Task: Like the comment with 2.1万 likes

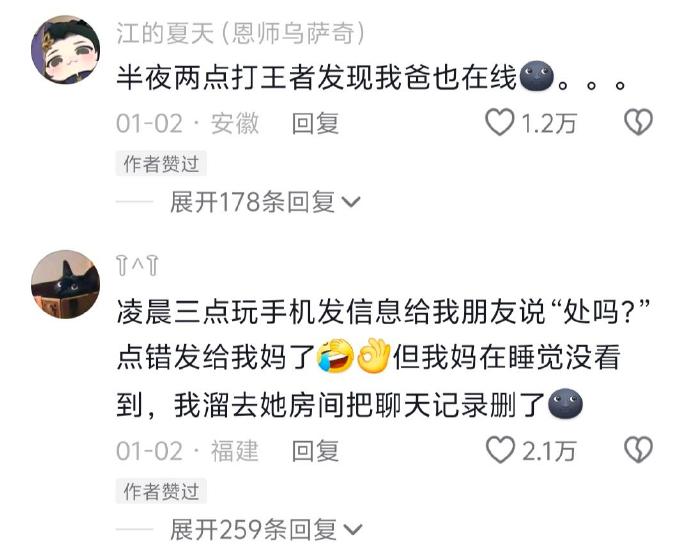Action: click(500, 450)
